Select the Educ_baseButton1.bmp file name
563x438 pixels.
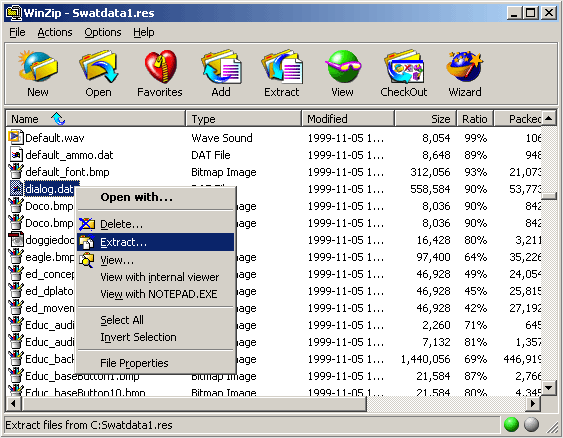82,376
